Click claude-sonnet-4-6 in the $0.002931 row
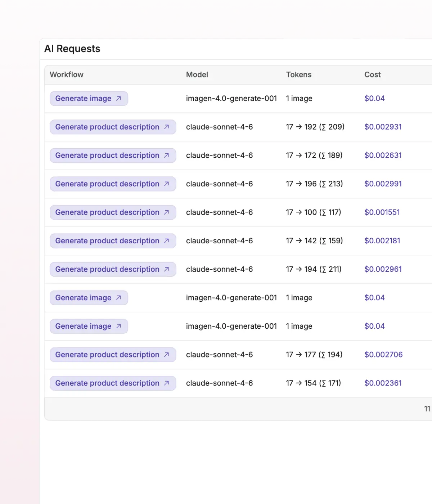The image size is (432, 504). coord(219,127)
